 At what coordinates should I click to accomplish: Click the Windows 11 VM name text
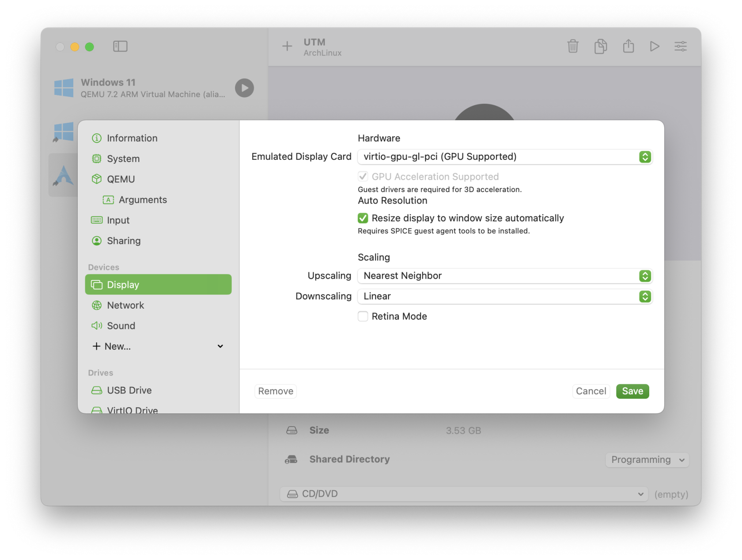pyautogui.click(x=108, y=83)
